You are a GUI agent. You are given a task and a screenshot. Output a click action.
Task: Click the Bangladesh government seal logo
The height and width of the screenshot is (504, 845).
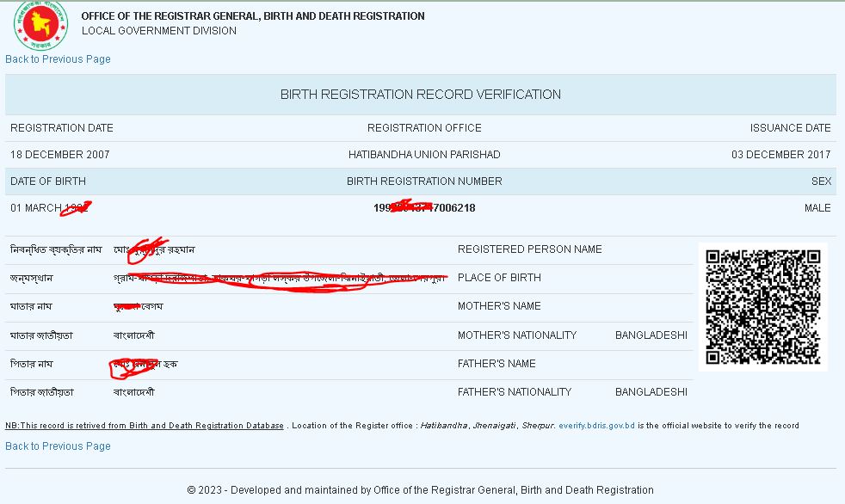(40, 24)
